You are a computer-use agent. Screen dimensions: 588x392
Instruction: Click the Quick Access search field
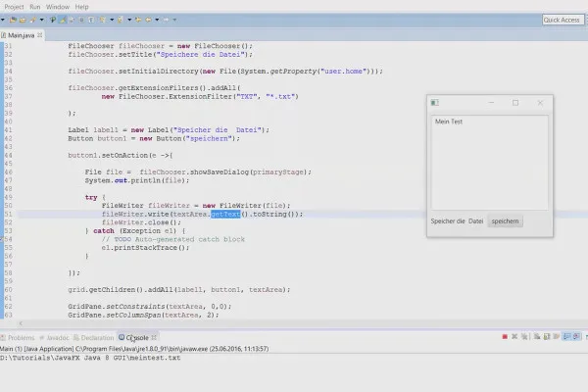563,20
